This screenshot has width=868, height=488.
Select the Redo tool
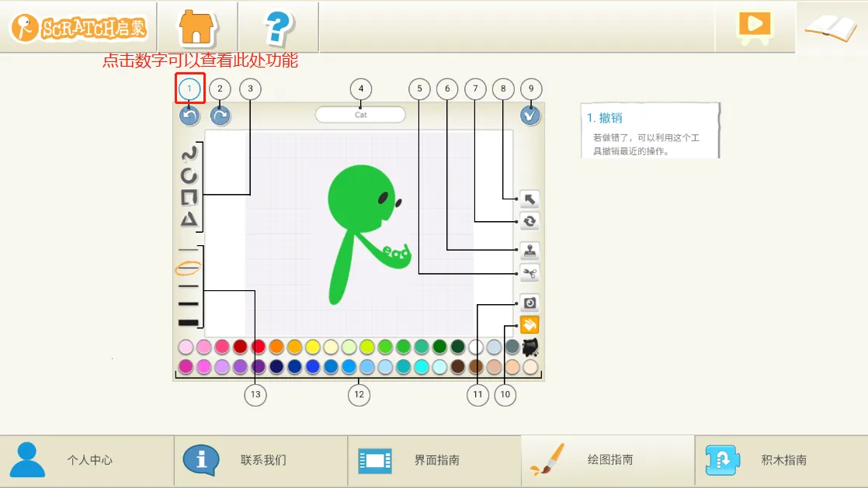[219, 114]
